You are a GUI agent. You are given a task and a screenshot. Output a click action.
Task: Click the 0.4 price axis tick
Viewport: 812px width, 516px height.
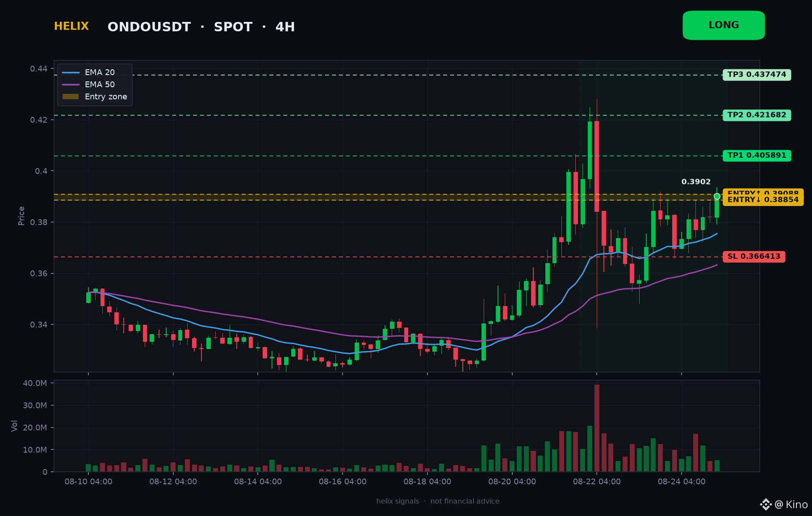coord(42,171)
